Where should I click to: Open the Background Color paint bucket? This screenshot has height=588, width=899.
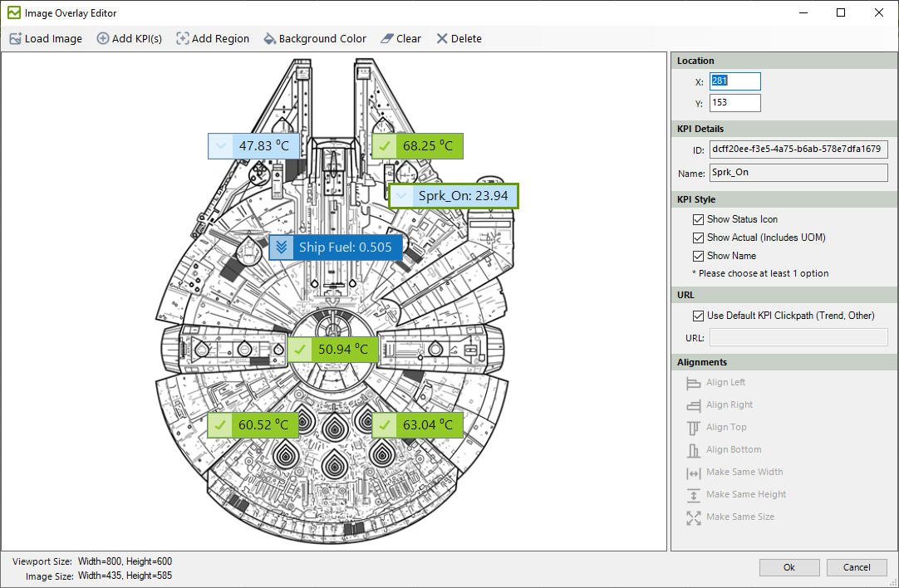pyautogui.click(x=269, y=38)
